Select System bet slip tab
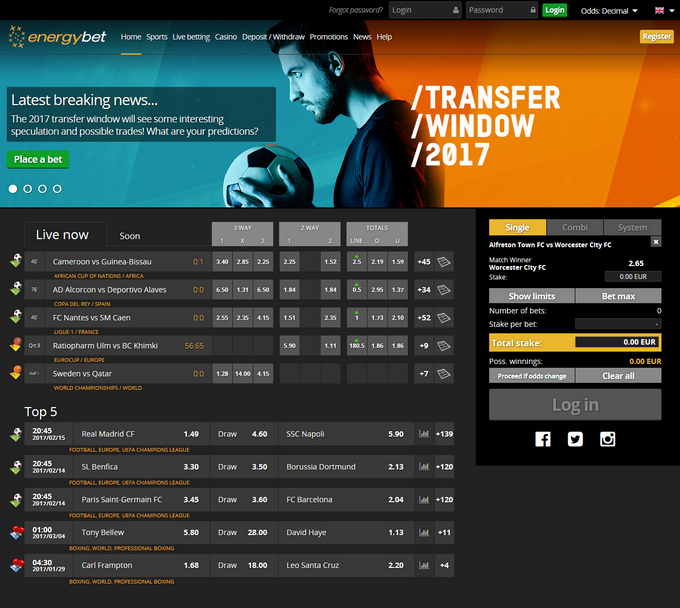This screenshot has height=608, width=680. pyautogui.click(x=632, y=227)
